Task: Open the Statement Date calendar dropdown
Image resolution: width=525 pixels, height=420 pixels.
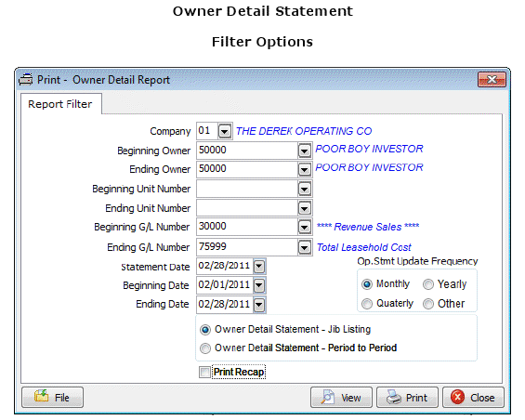Action: [259, 267]
